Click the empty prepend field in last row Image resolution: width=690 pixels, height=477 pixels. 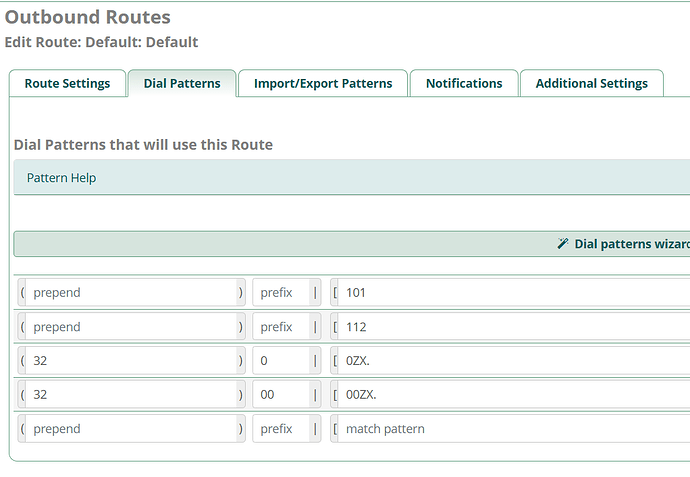pyautogui.click(x=130, y=429)
